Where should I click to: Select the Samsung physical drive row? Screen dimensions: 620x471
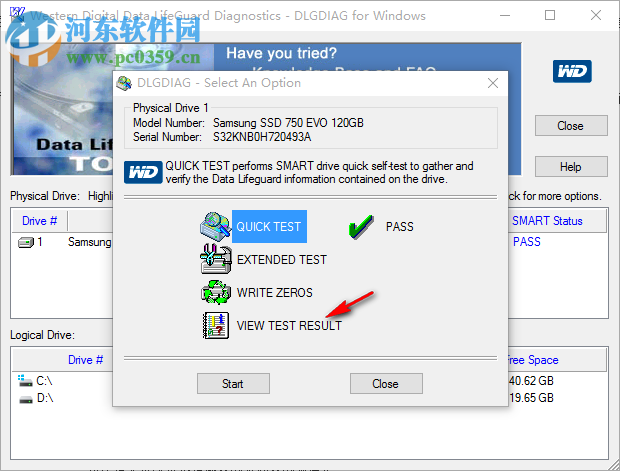[63, 242]
